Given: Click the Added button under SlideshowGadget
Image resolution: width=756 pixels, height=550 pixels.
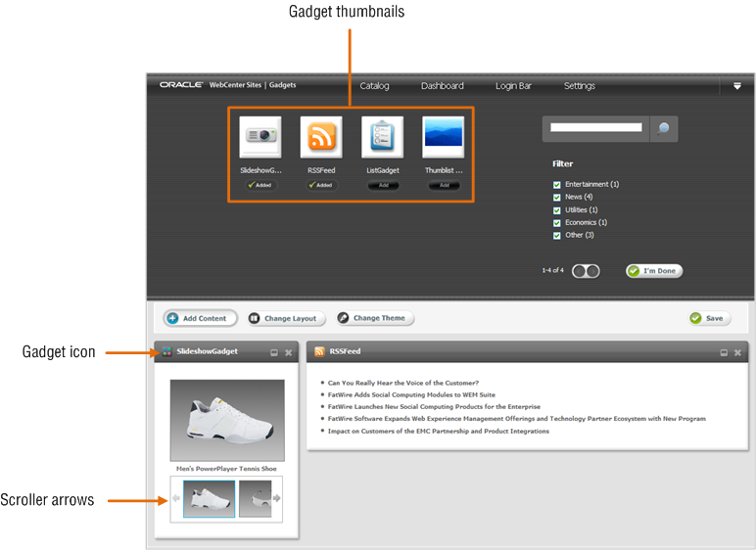Looking at the screenshot, I should pyautogui.click(x=260, y=185).
